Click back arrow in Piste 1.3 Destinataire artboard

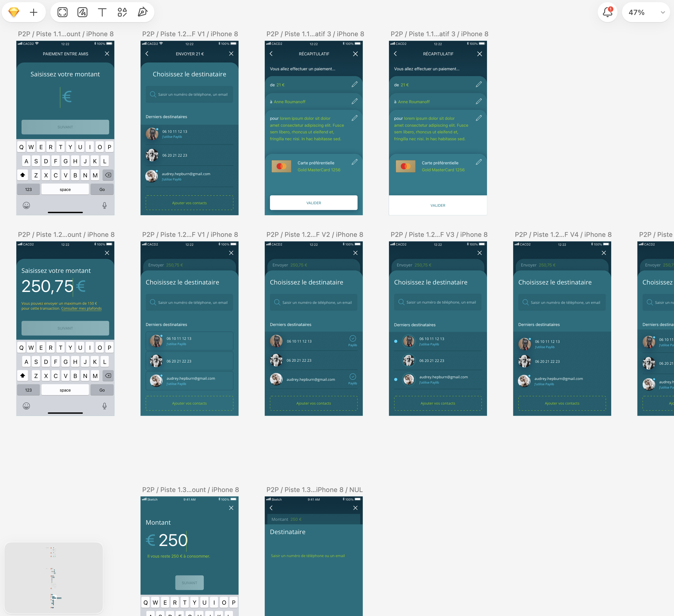tap(271, 508)
